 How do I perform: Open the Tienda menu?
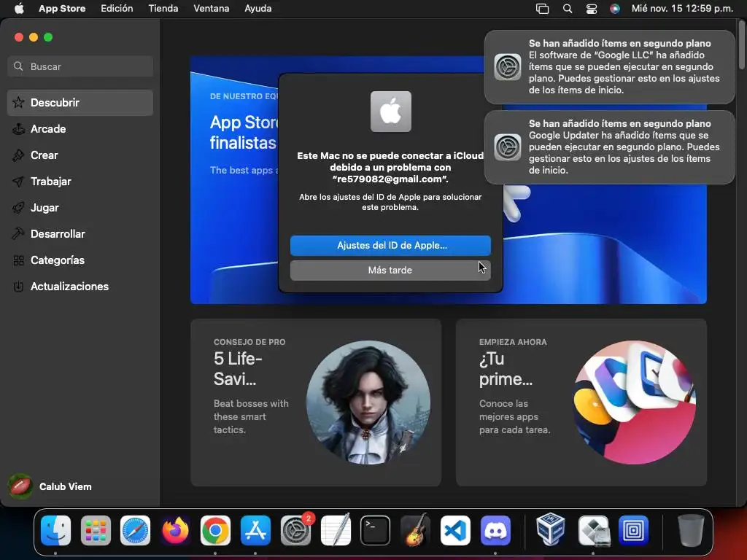[x=163, y=9]
